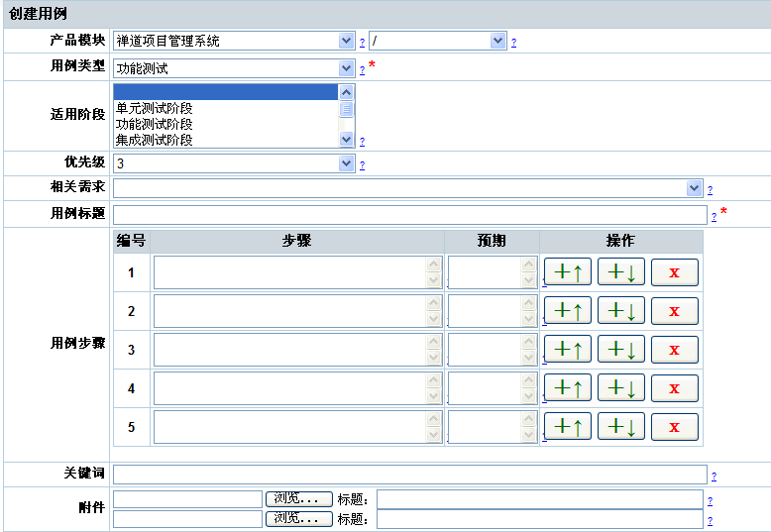Focus the second attachment file path field
771x532 pixels.
coord(188,519)
